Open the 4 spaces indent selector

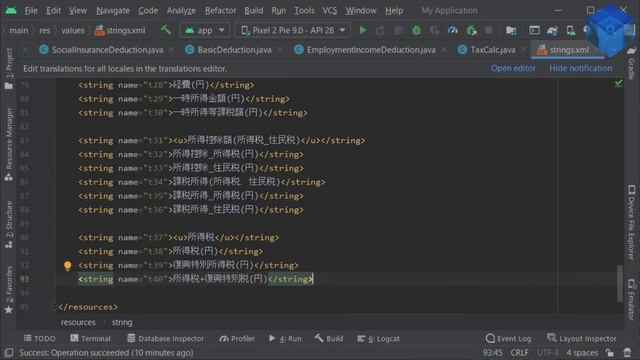[x=582, y=352]
